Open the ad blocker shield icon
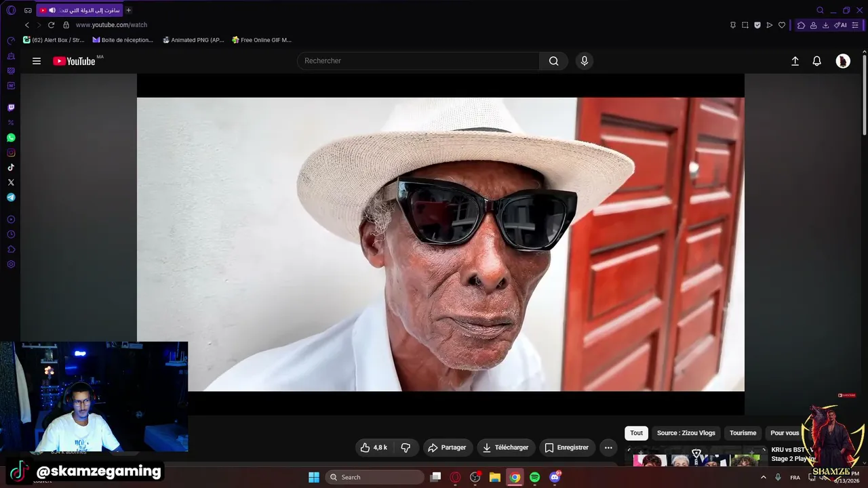The image size is (868, 488). [757, 25]
